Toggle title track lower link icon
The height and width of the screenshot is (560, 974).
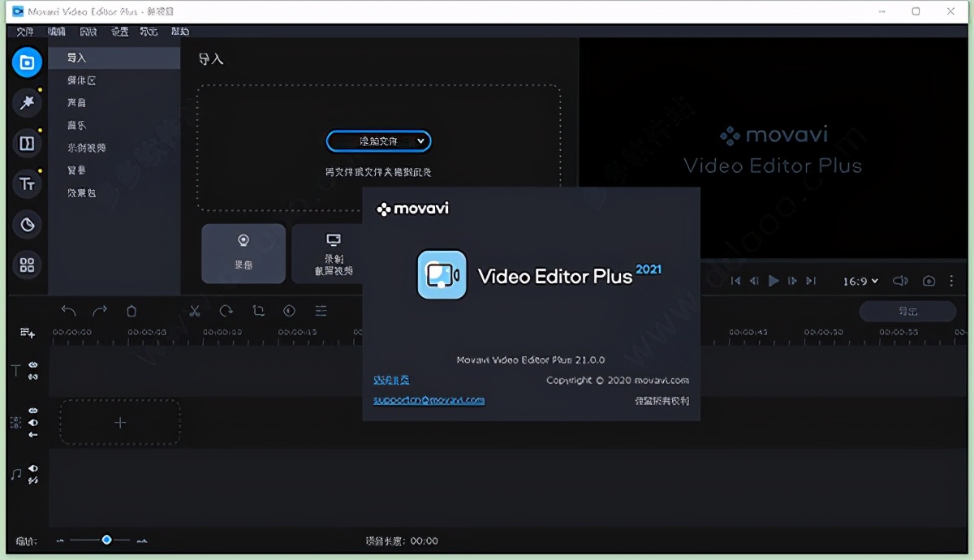tap(33, 377)
